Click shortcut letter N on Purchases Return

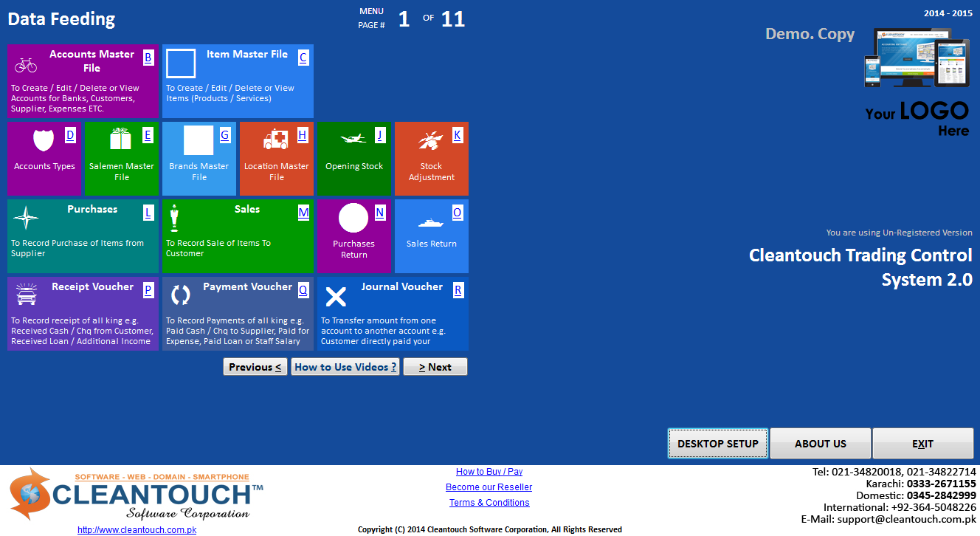click(380, 213)
